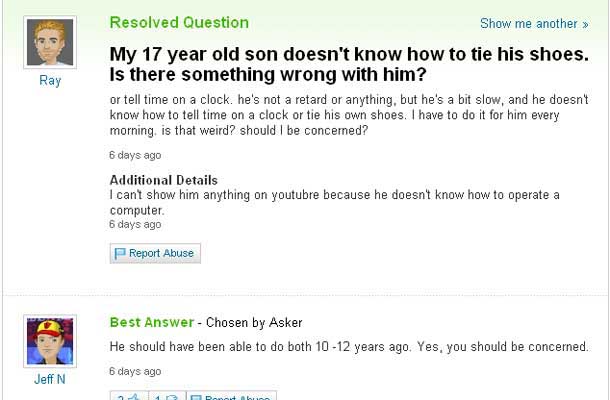Click the '6 days ago' timestamp under Jeff N's answer
610x400 pixels.
click(x=134, y=371)
